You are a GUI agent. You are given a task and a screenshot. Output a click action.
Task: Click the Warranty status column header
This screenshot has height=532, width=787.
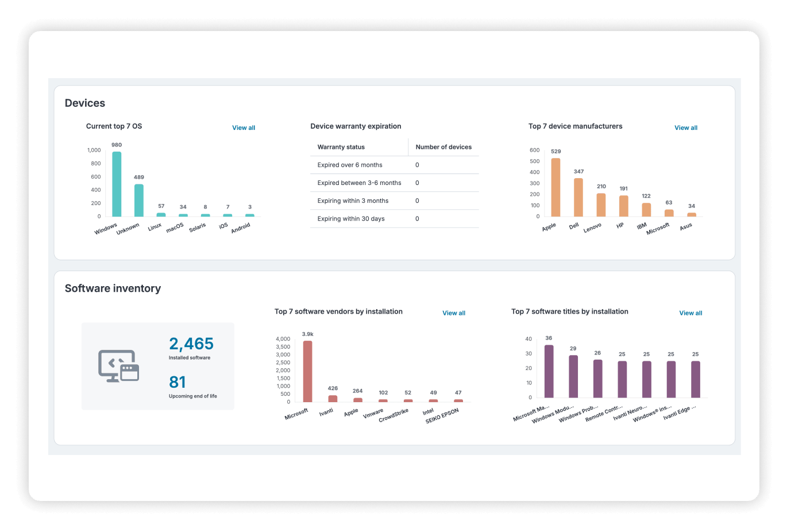pyautogui.click(x=341, y=147)
